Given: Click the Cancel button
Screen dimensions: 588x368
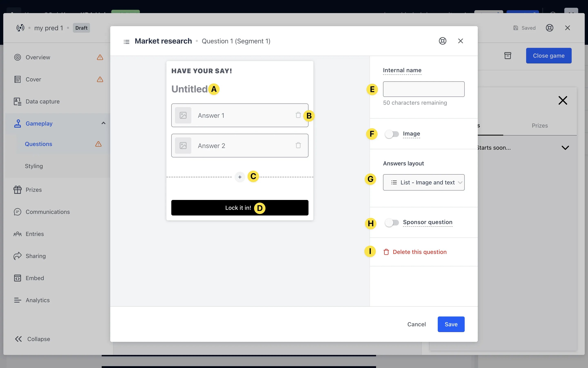Looking at the screenshot, I should tap(416, 324).
